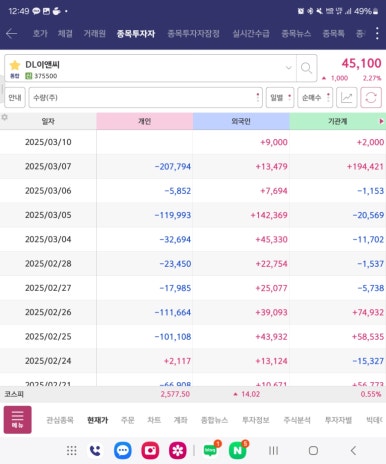This screenshot has height=464, width=386.
Task: Switch to the 종목투자자잠정 tab
Action: 193,33
